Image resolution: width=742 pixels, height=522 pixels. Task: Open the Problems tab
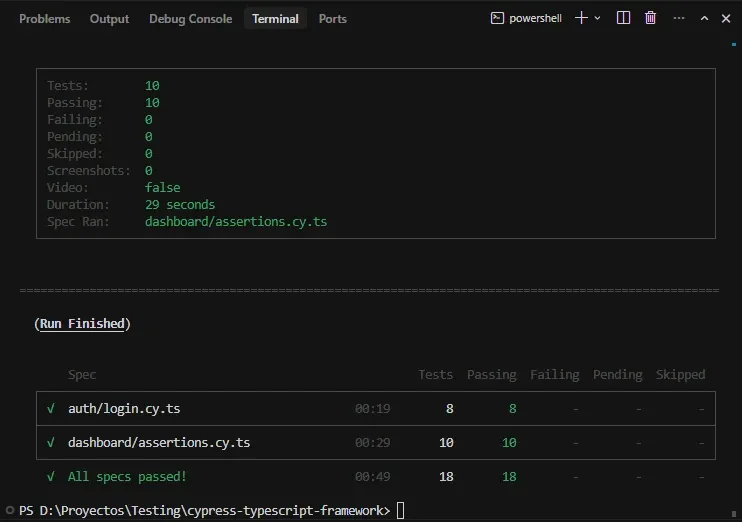point(44,19)
